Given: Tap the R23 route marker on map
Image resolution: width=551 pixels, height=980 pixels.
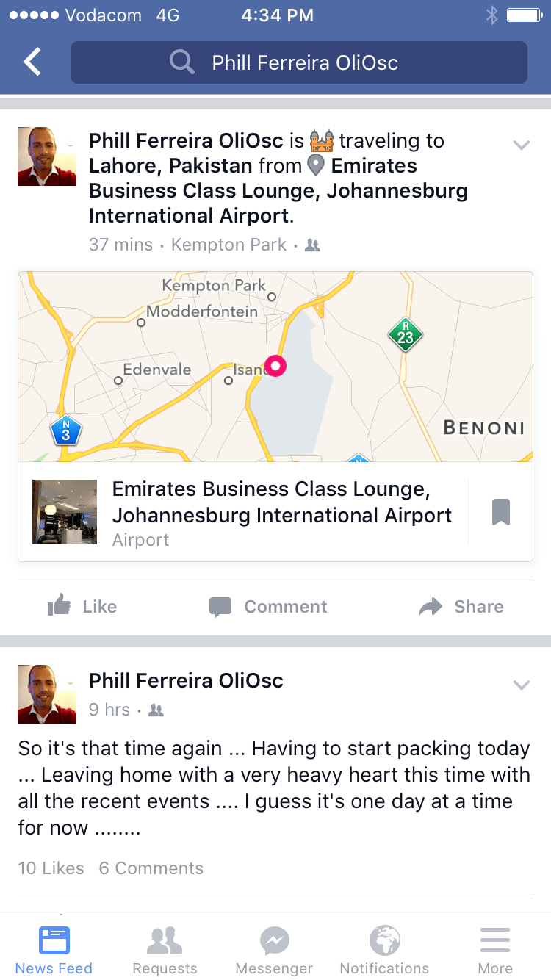Looking at the screenshot, I should (x=405, y=334).
